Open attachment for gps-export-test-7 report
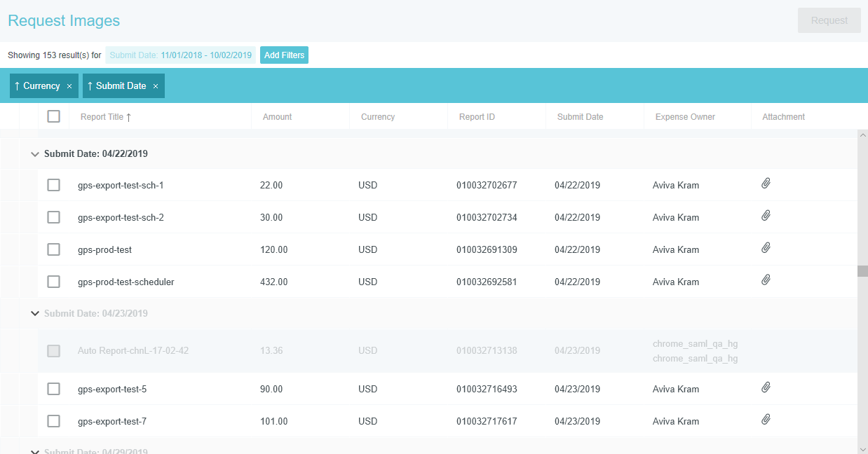Viewport: 868px width, 454px height. (766, 420)
